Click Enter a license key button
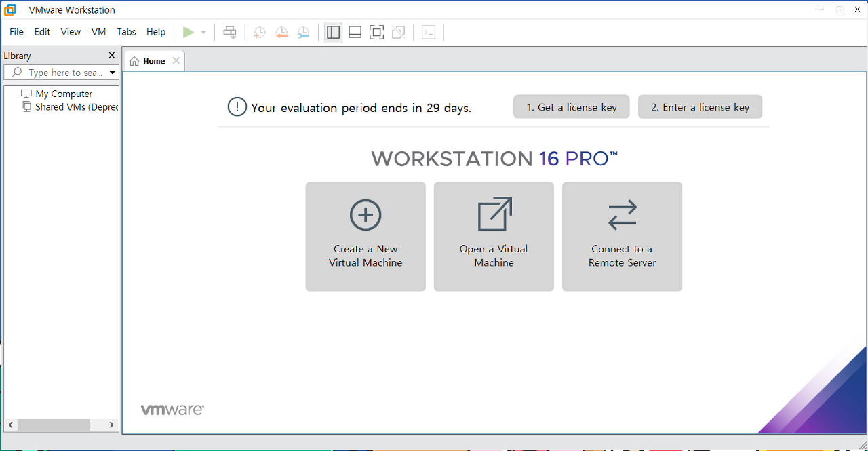 point(700,107)
